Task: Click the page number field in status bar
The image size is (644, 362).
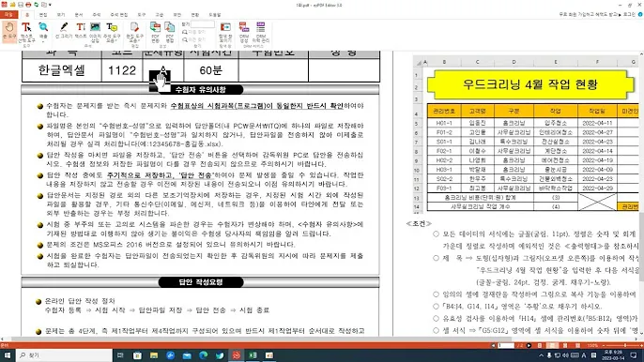Action: coord(506,345)
